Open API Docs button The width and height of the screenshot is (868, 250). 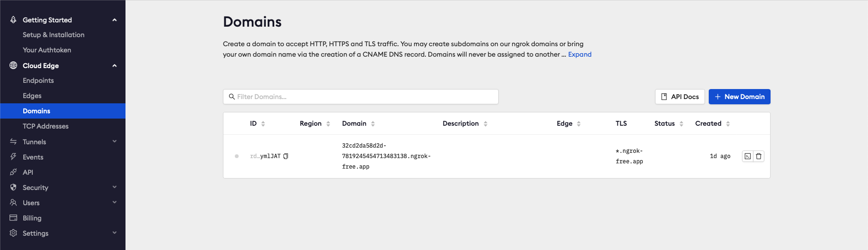(680, 97)
